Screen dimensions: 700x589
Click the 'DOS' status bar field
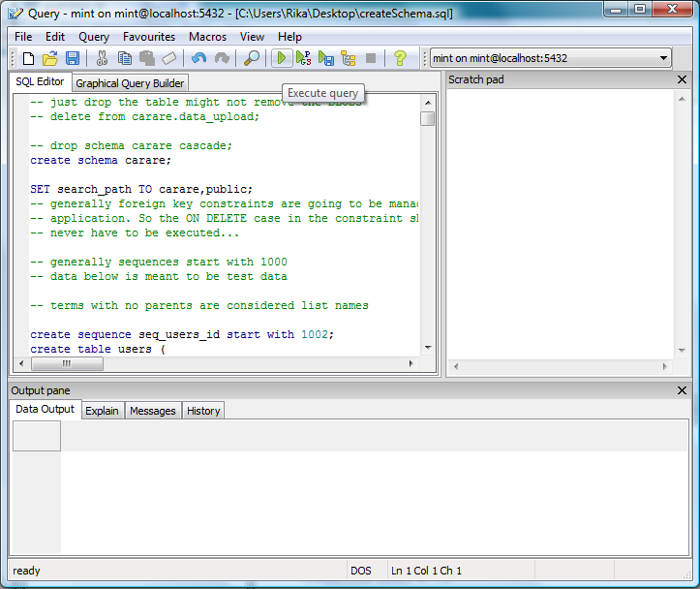[361, 571]
